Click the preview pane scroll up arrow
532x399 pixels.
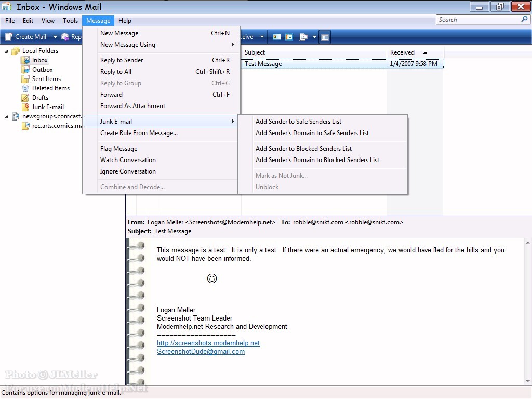coord(528,243)
